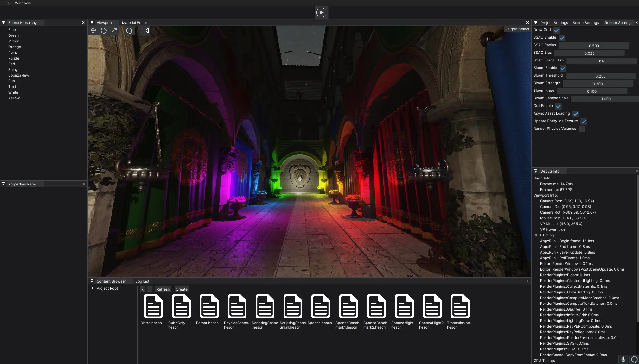Click the Output Select button
Screen dimensions: 639x364
[x=517, y=29]
